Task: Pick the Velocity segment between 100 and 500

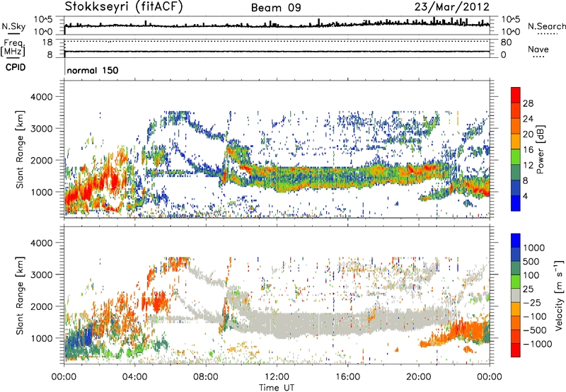Action: tap(516, 268)
